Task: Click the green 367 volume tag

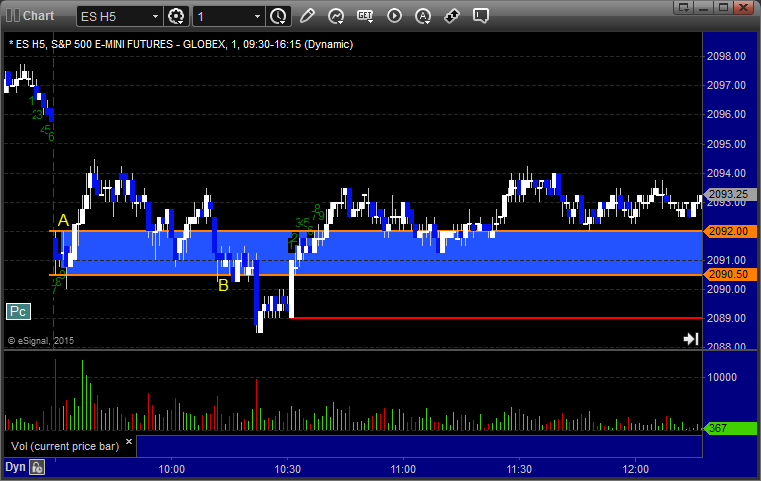Action: click(729, 428)
